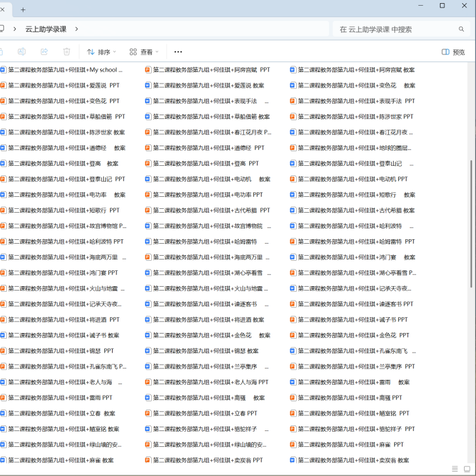
Task: Switch to details list view at the bottom right
Action: point(454,468)
